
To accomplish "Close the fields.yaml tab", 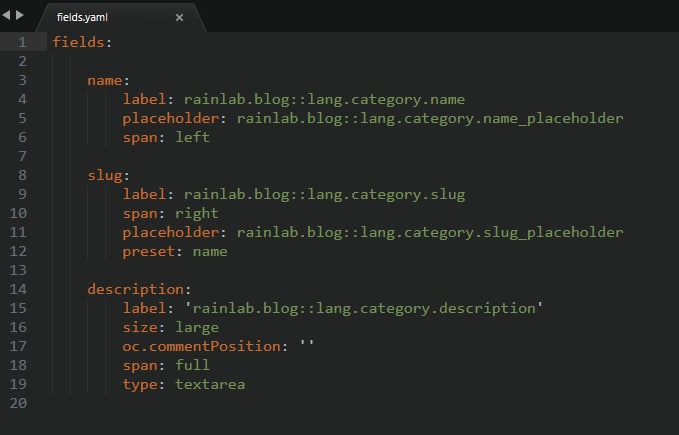I will tap(179, 17).
